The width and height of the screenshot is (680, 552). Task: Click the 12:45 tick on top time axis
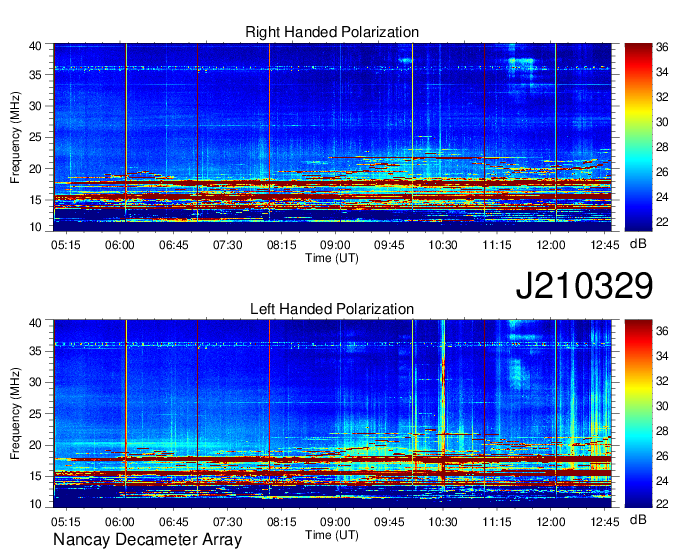tap(605, 245)
